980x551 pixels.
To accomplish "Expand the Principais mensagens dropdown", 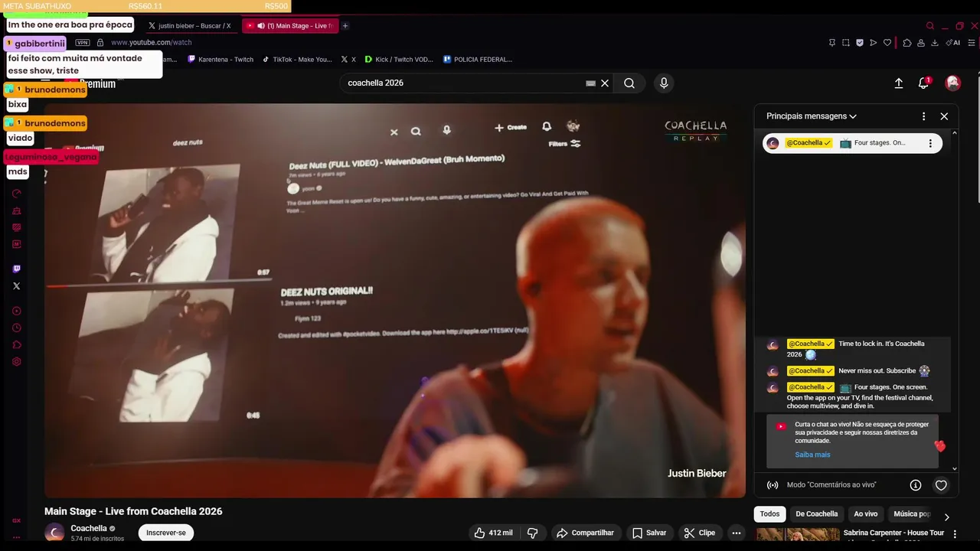I will (812, 116).
